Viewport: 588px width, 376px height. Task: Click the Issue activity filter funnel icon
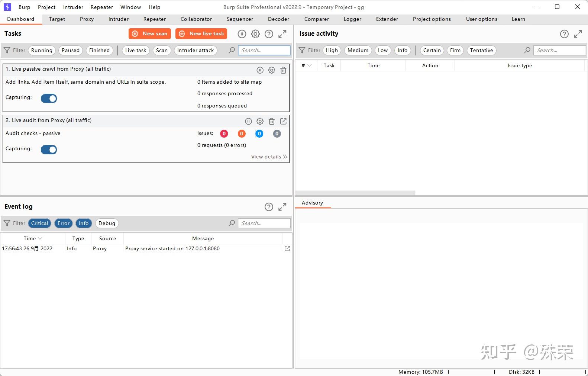click(302, 50)
